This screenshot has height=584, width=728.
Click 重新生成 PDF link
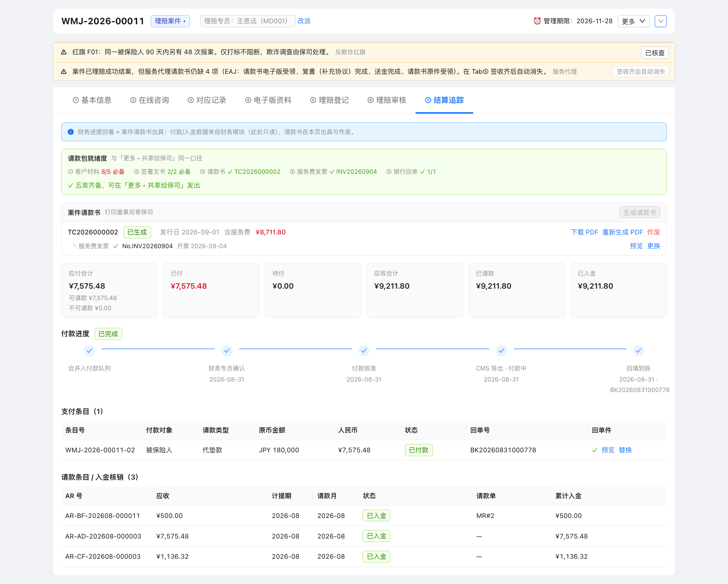point(622,232)
